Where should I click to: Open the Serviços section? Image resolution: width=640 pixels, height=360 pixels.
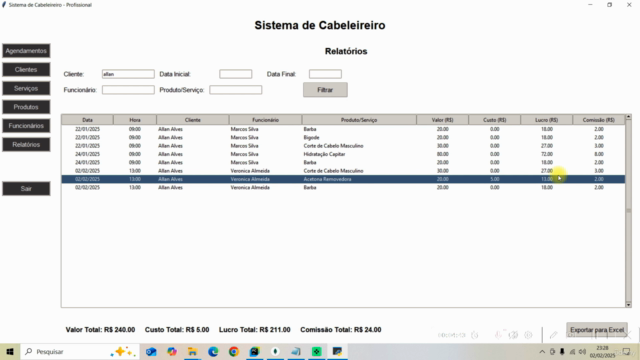click(26, 89)
